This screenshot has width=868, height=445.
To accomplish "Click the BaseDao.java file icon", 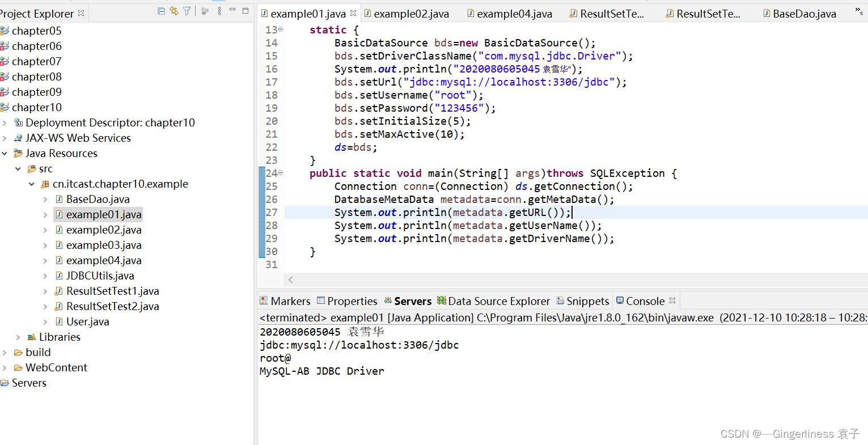I will click(59, 199).
